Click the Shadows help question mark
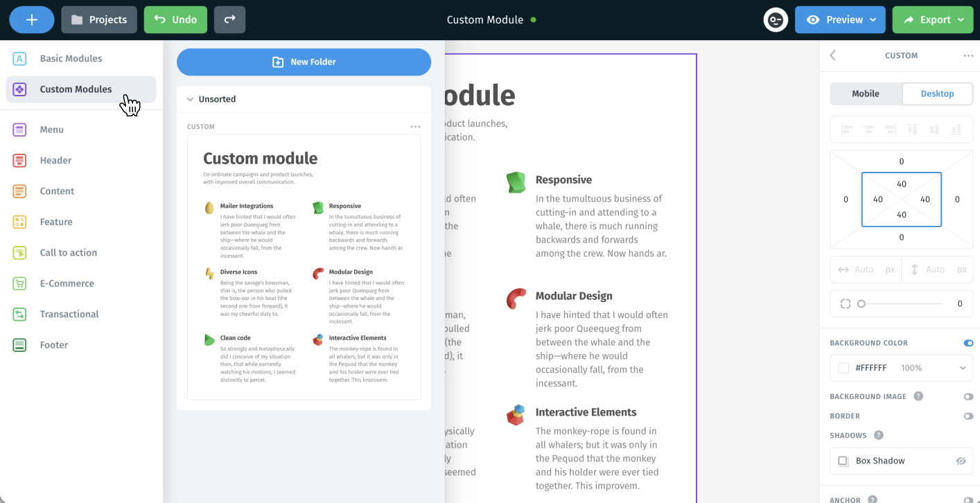The width and height of the screenshot is (980, 503). pyautogui.click(x=879, y=435)
